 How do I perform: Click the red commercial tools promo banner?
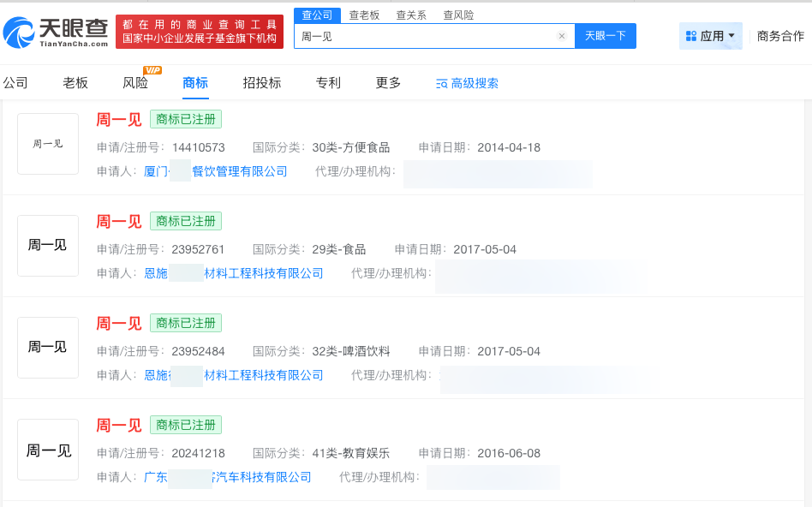199,31
